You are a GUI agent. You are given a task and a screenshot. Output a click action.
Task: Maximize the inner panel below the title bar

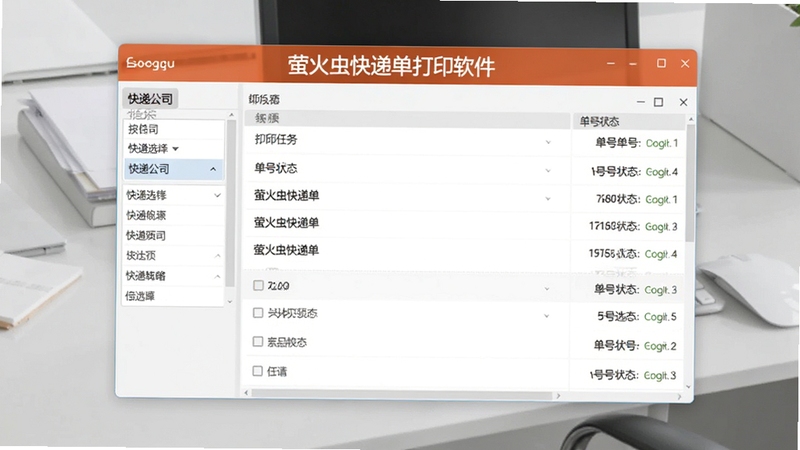pos(659,102)
